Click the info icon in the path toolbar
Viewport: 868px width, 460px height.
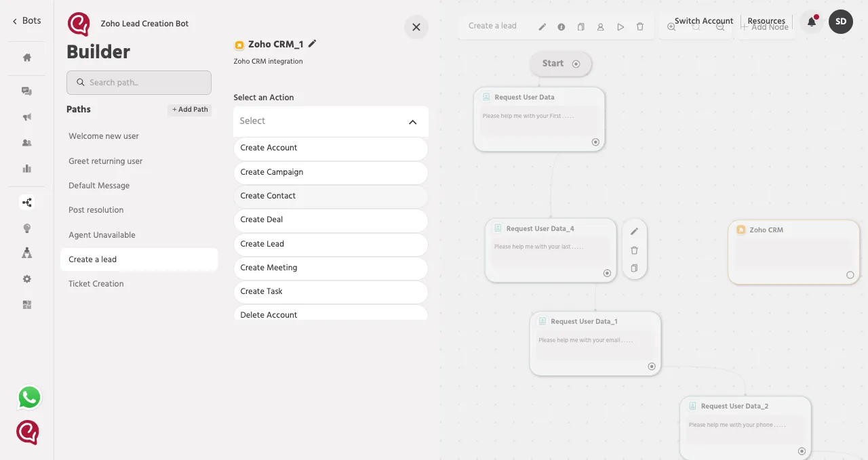(x=561, y=27)
